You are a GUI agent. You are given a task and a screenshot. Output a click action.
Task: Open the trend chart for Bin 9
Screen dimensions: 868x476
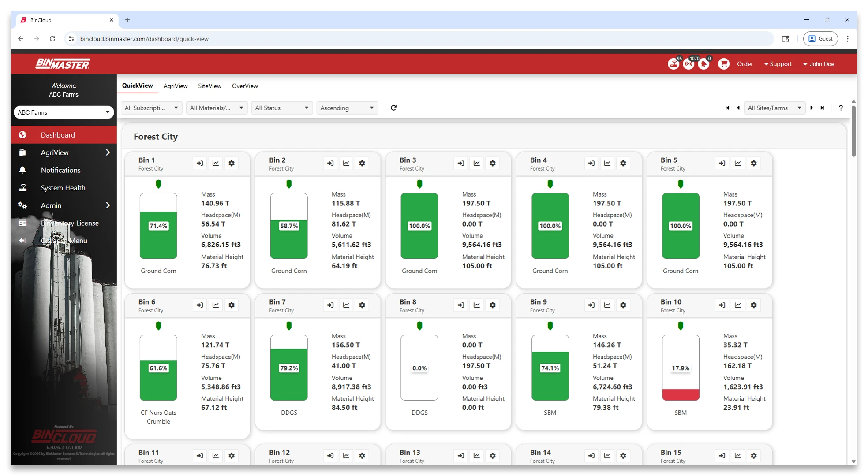[x=607, y=305]
